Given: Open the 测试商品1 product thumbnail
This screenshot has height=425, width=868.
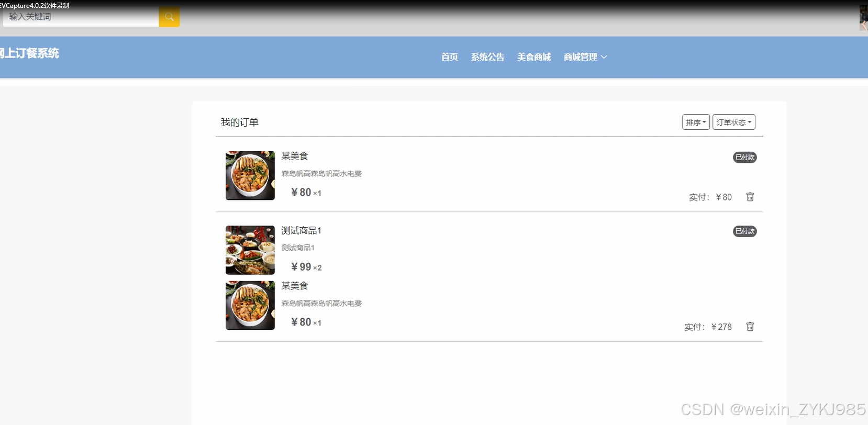Looking at the screenshot, I should tap(250, 250).
